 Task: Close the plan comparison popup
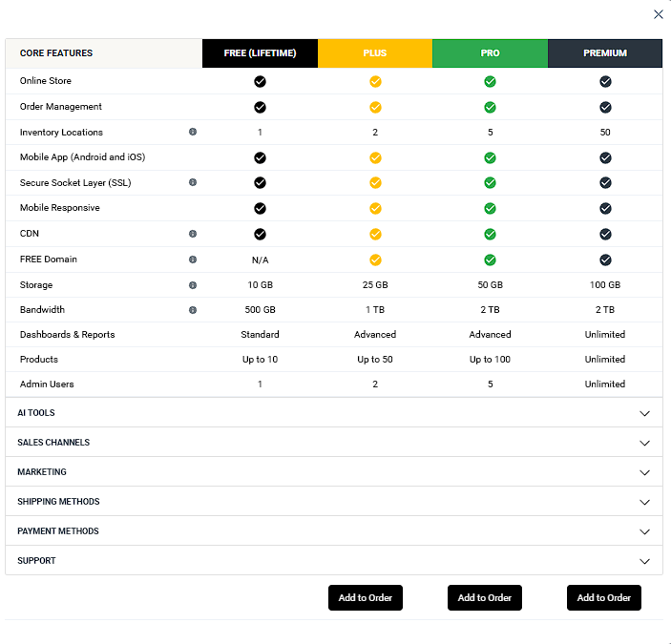tap(659, 14)
